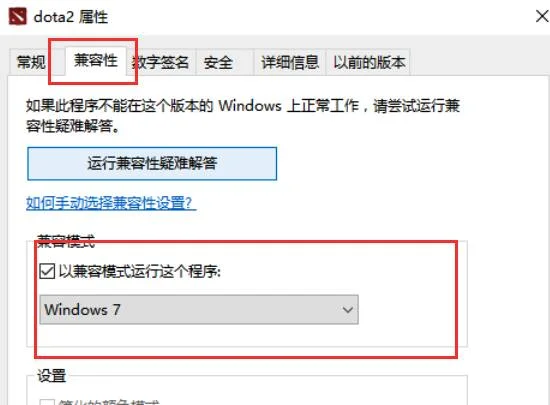This screenshot has height=405, width=550.
Task: Switch to the 常规 tab
Action: point(31,62)
